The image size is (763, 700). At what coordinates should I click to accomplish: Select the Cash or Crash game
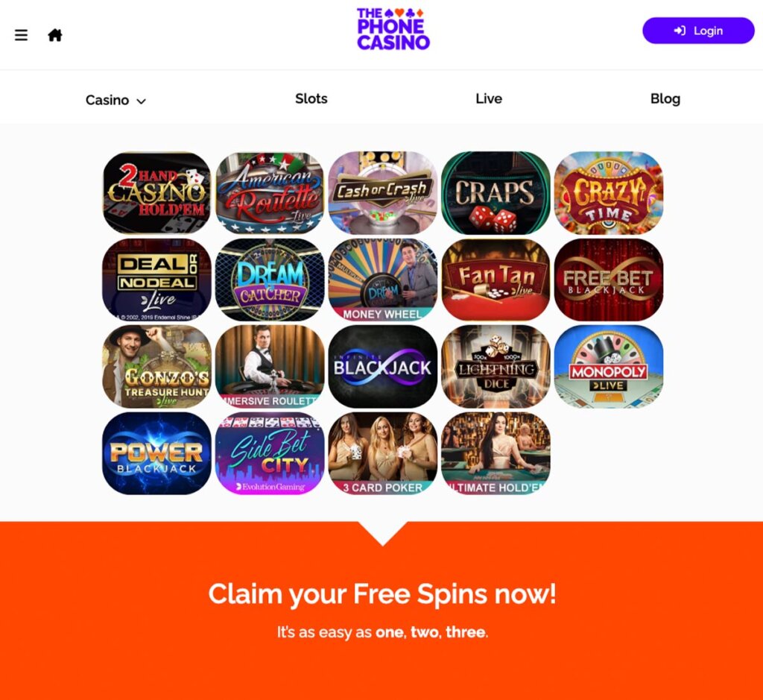[x=382, y=193]
